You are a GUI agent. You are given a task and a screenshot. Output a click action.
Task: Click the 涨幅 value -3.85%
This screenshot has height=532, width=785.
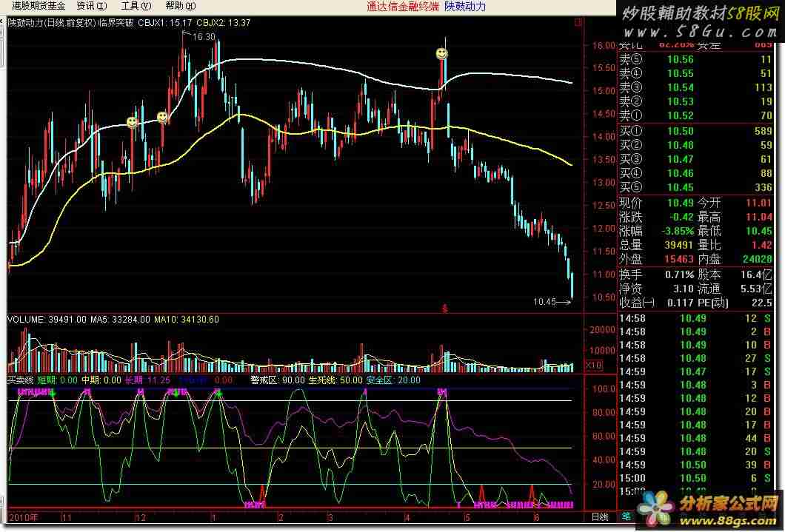(677, 231)
